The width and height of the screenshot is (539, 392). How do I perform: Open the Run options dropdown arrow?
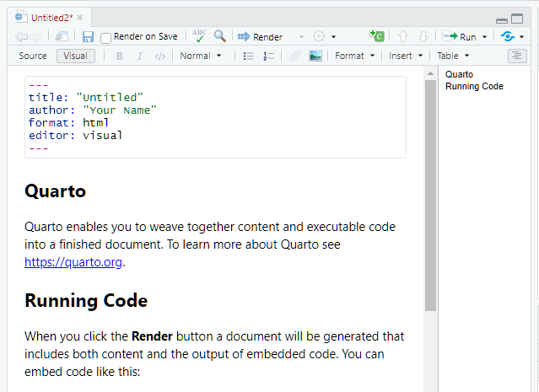[x=485, y=37]
